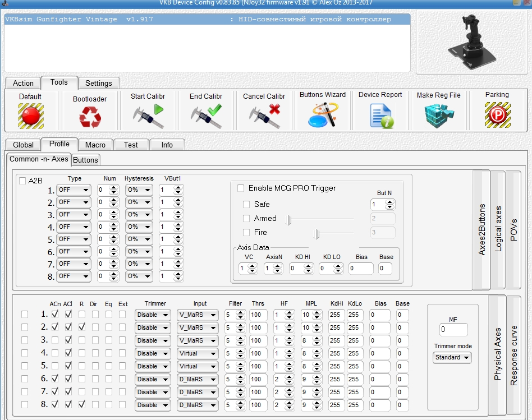This screenshot has width=532, height=420.
Task: Click the Make Reg File icon
Action: tap(438, 116)
